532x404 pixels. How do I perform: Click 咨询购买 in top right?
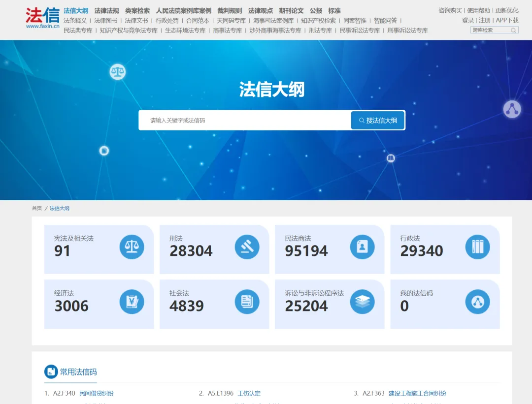tap(450, 10)
